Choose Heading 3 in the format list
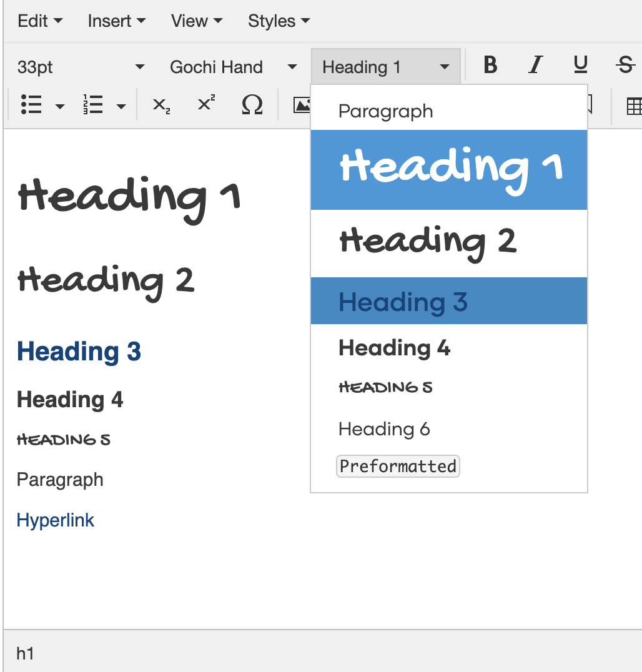 click(x=449, y=301)
